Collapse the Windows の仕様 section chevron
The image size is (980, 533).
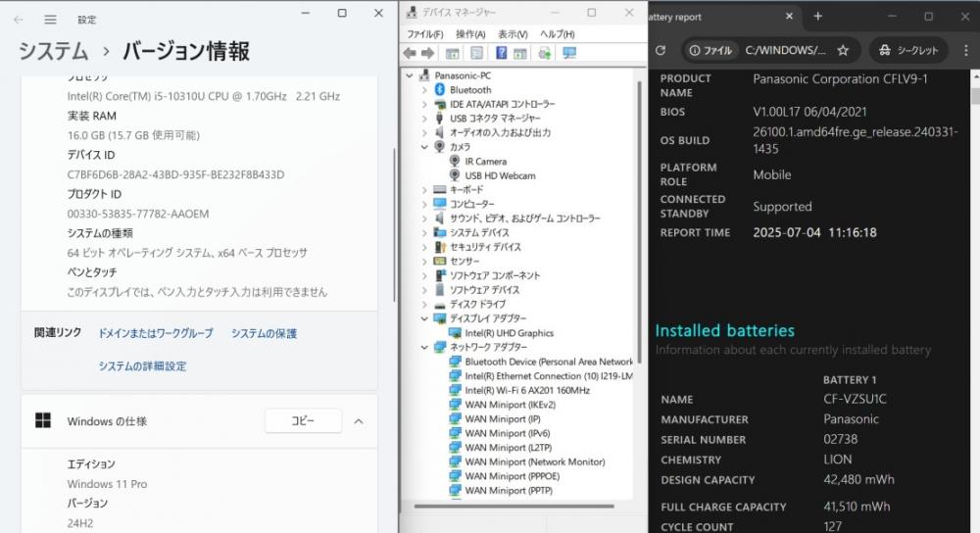[359, 421]
